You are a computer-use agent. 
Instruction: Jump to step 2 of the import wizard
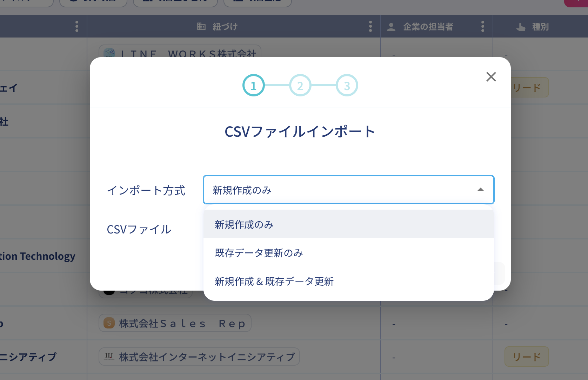click(x=300, y=85)
